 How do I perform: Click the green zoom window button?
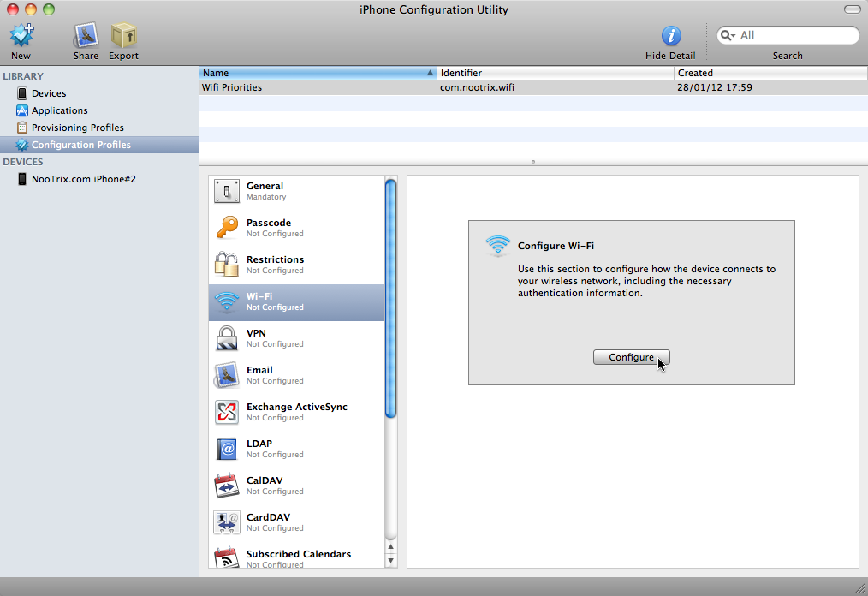pyautogui.click(x=49, y=9)
